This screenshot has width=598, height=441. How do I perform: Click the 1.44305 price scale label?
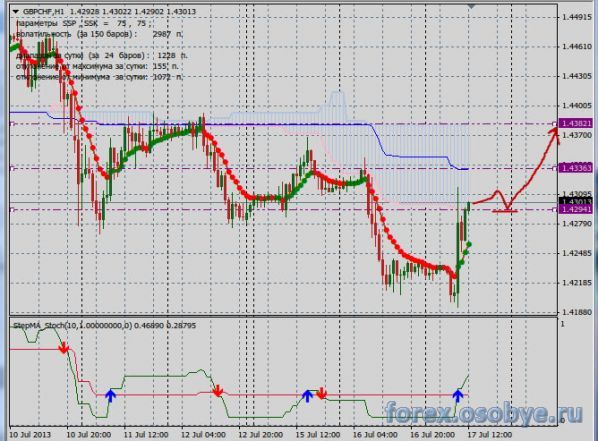[x=577, y=76]
